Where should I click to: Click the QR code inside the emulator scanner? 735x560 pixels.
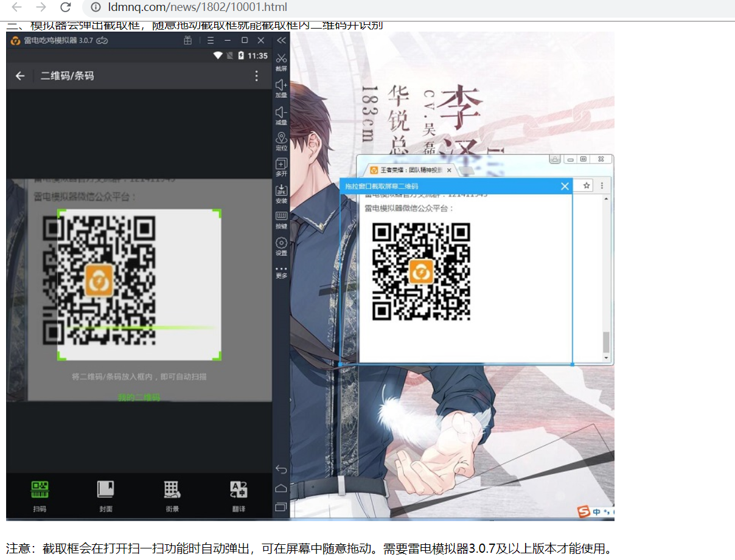100,280
